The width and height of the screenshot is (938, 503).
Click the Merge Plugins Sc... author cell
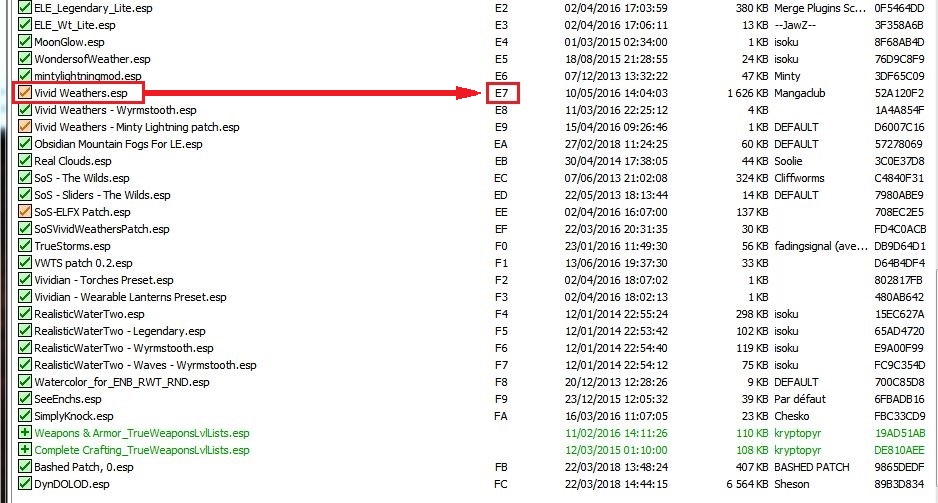[x=820, y=8]
